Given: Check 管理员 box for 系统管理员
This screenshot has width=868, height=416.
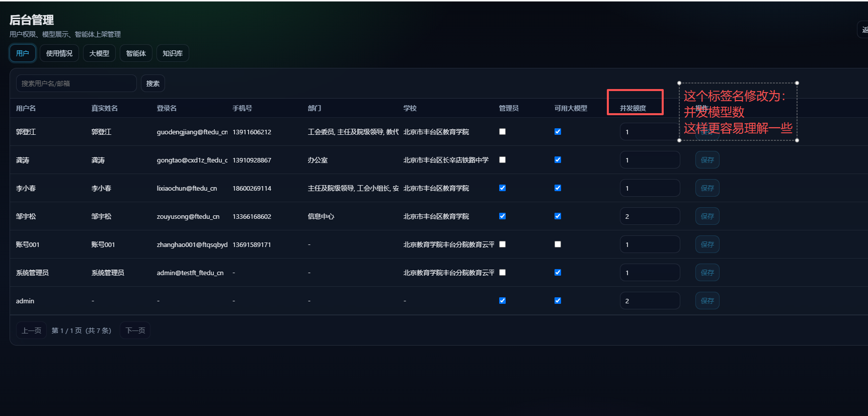Looking at the screenshot, I should (x=502, y=273).
